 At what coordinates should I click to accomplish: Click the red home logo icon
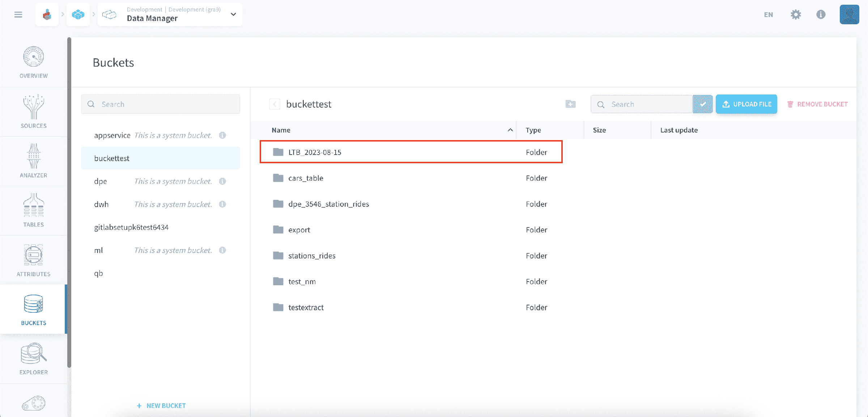pos(47,14)
